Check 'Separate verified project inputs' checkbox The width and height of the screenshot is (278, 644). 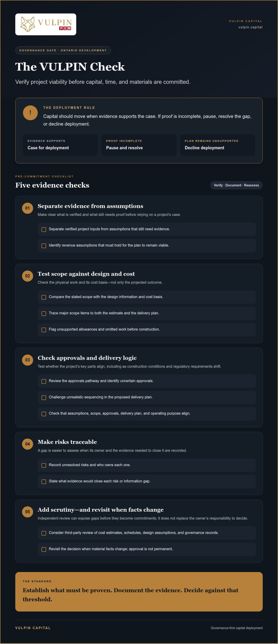click(x=44, y=229)
